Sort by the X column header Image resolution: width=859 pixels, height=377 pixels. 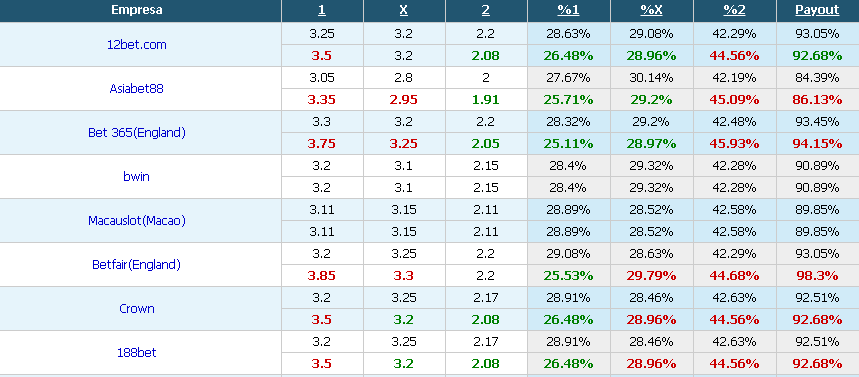[x=404, y=10]
